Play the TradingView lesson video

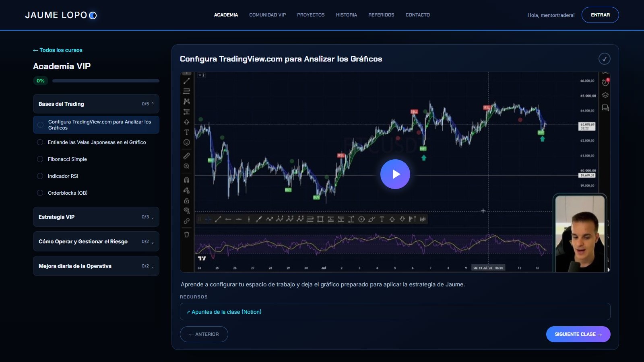pos(395,174)
